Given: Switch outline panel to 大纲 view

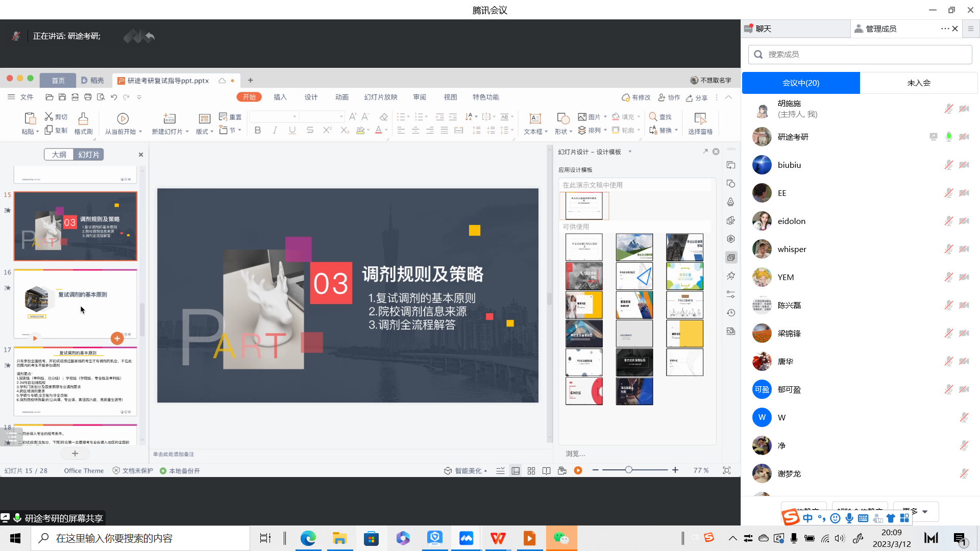Looking at the screenshot, I should pyautogui.click(x=59, y=155).
